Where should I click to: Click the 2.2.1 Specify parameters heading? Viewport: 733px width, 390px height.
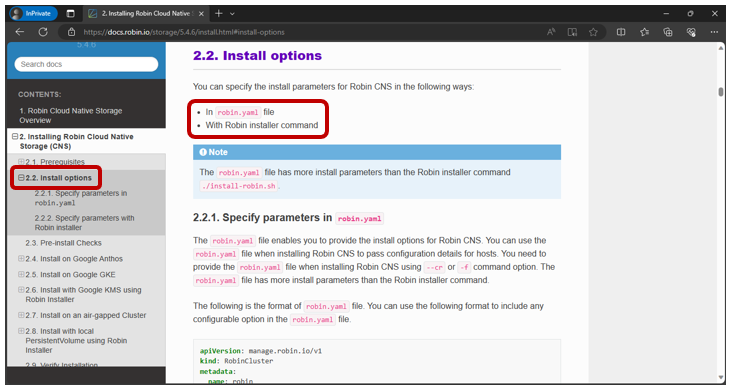(x=288, y=218)
